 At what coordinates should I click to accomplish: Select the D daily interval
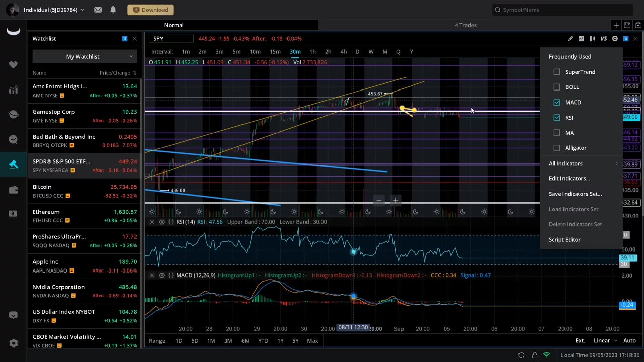[357, 52]
